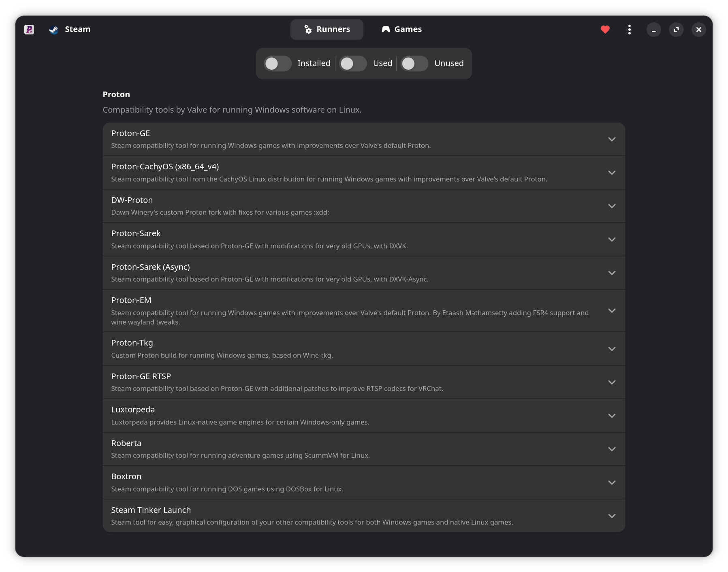Expand the Boxtron chevron
728x572 pixels.
point(612,482)
